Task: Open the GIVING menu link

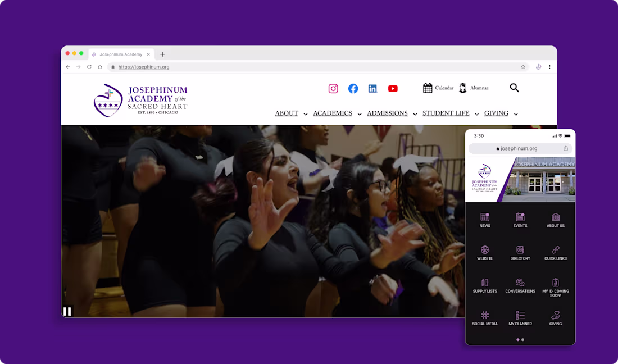Action: coord(496,113)
